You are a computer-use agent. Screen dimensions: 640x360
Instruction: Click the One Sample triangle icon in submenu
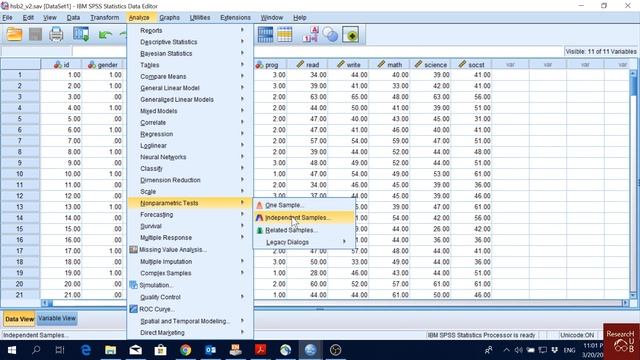[x=259, y=205]
